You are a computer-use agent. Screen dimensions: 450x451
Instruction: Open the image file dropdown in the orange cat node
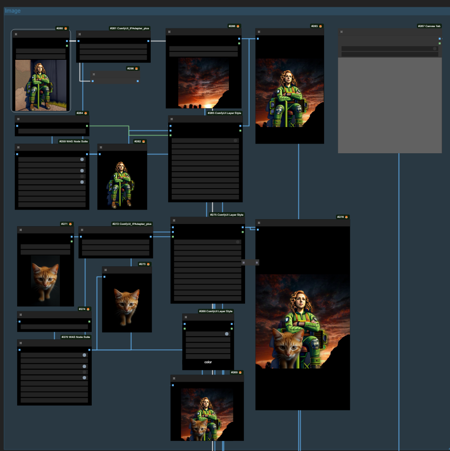point(45,247)
